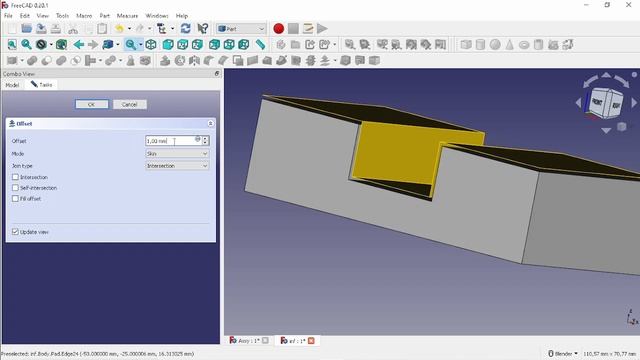
Task: Create a cylinder primitive
Action: point(480,44)
